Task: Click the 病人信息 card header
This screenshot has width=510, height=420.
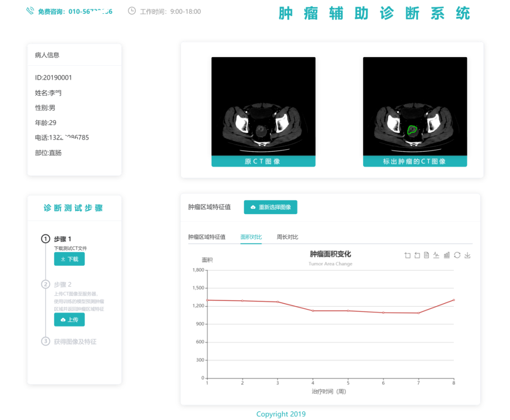Action: point(75,55)
